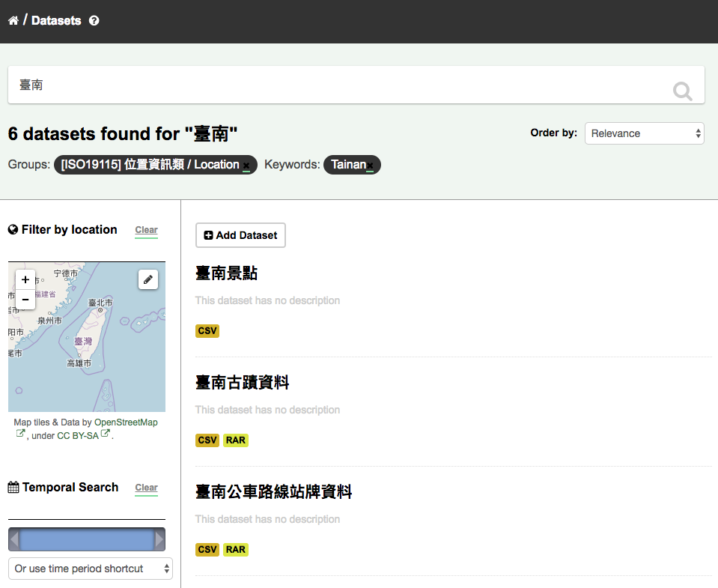Click the search magnifier icon

pos(682,91)
